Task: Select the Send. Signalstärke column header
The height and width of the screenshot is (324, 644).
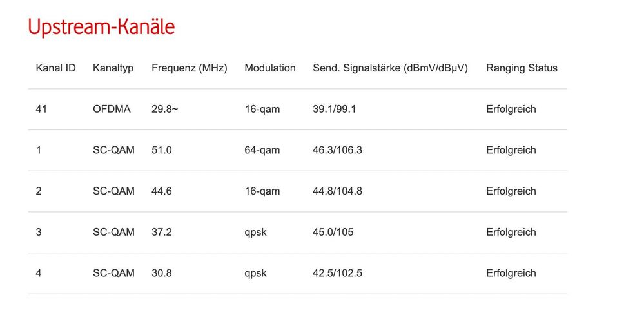Action: (x=390, y=68)
